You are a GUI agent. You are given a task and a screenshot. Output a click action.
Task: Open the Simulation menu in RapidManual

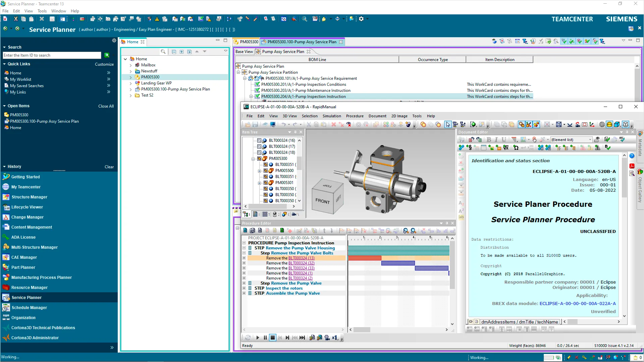click(332, 116)
